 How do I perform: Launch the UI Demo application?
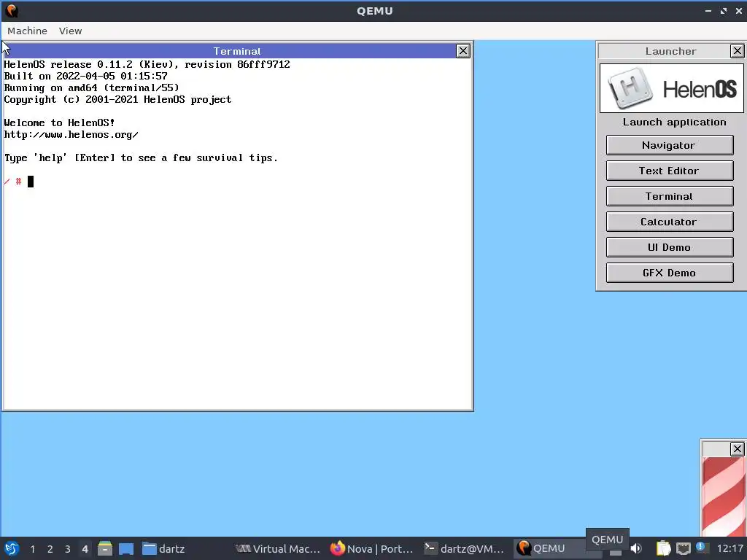[670, 247]
